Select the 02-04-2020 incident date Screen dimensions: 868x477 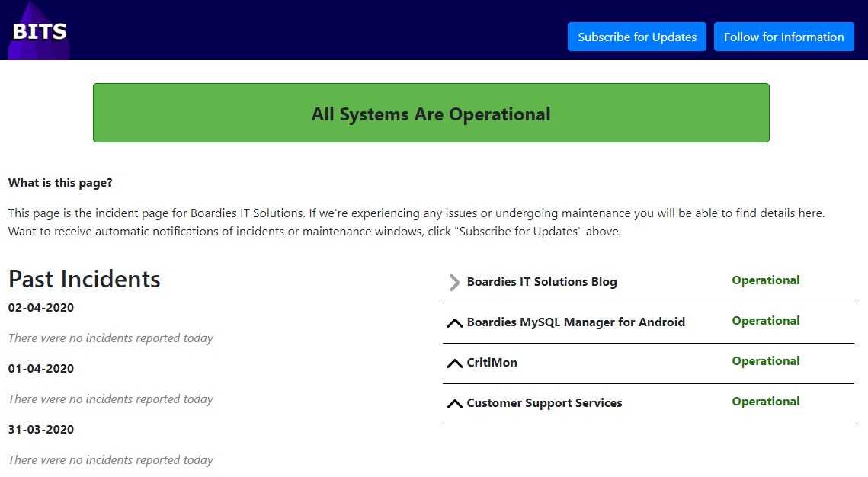pyautogui.click(x=41, y=308)
